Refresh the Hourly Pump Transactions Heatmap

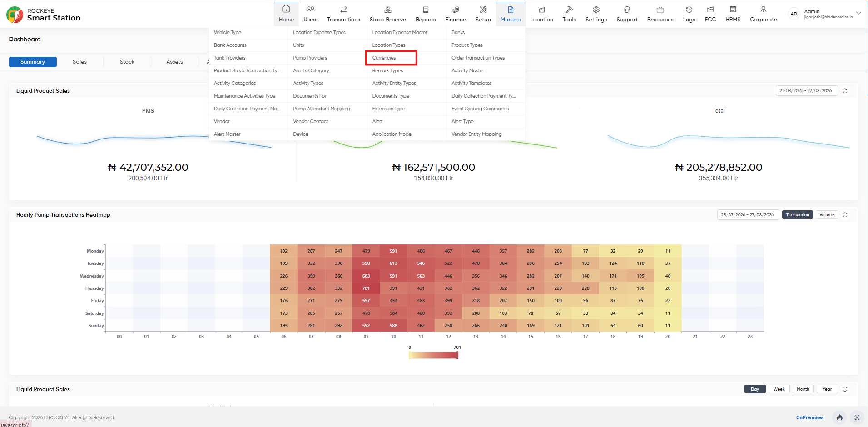tap(845, 215)
